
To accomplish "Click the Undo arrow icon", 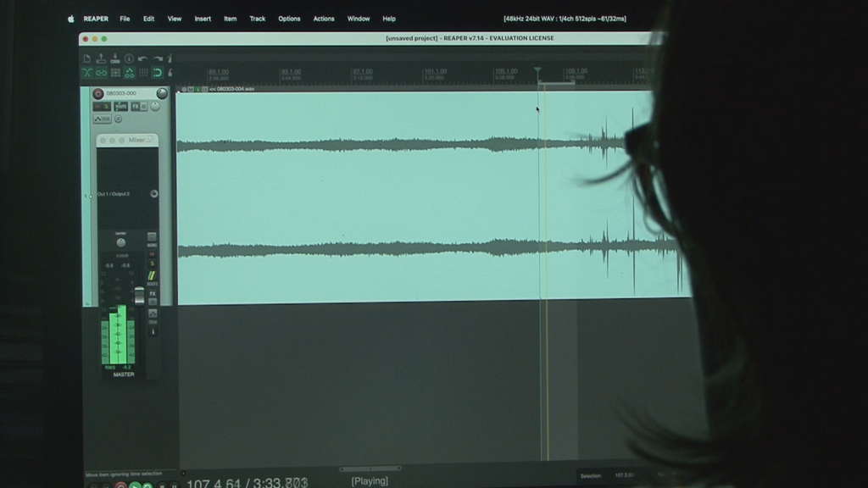I will pyautogui.click(x=142, y=58).
